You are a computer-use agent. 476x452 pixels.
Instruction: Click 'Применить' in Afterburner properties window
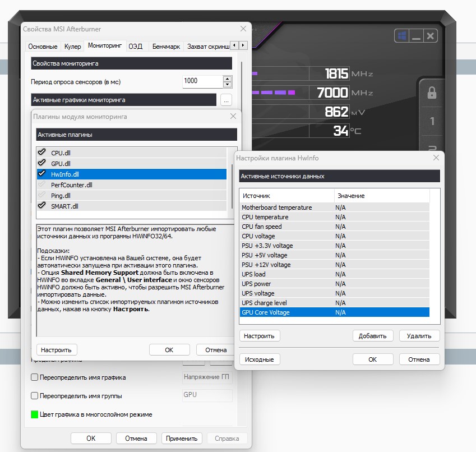(x=182, y=439)
